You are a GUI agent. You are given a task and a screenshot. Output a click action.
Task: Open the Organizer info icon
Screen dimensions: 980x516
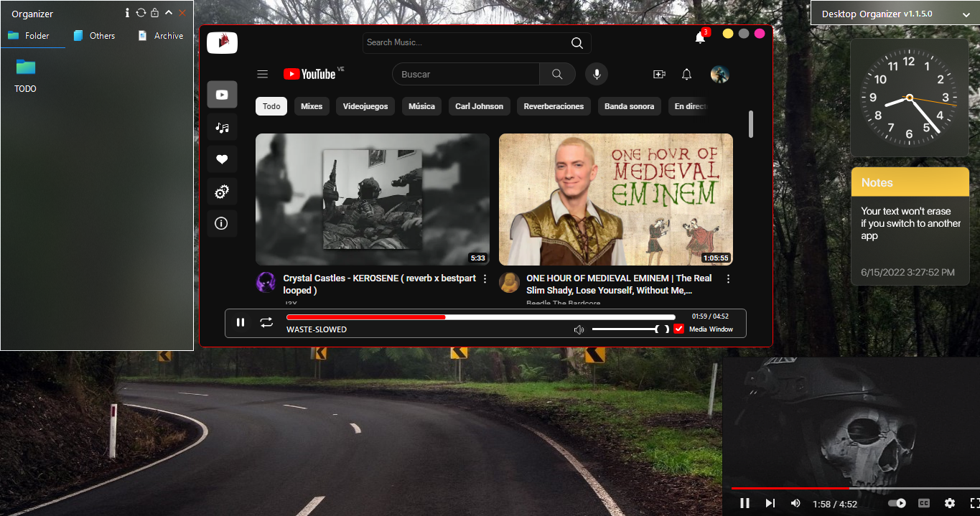[127, 13]
